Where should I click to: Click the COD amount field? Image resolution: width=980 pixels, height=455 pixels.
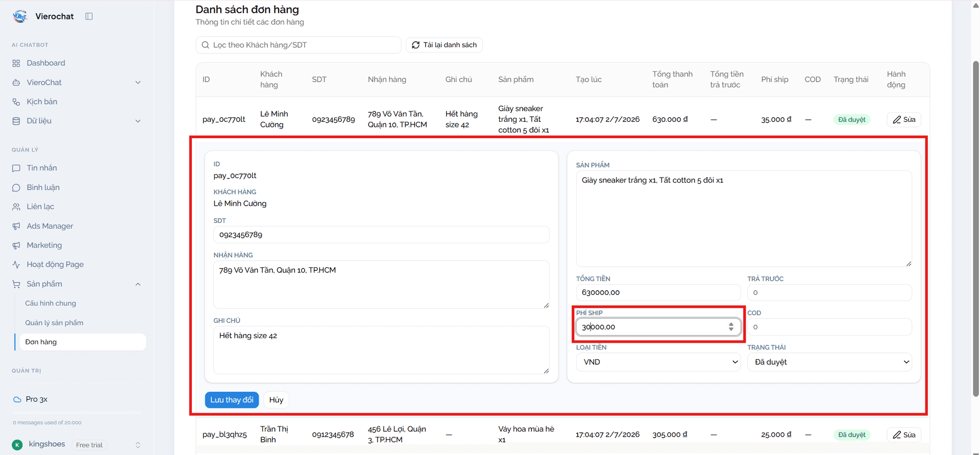click(x=829, y=327)
